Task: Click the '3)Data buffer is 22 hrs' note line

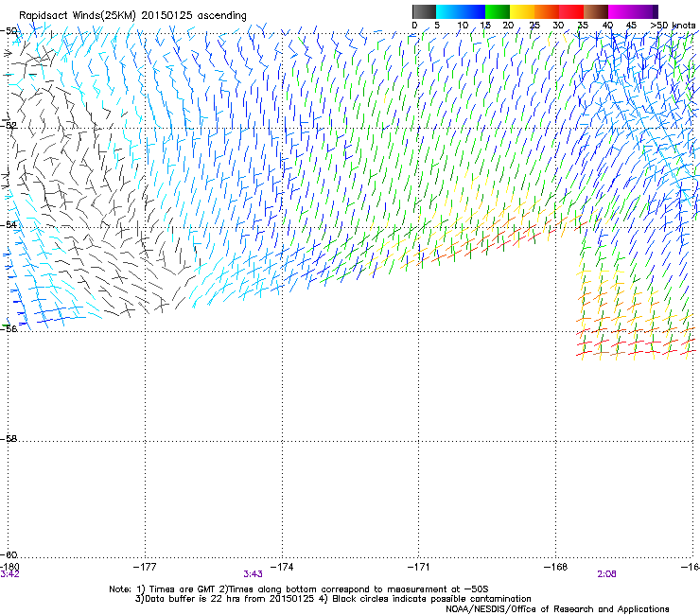Action: [333, 599]
